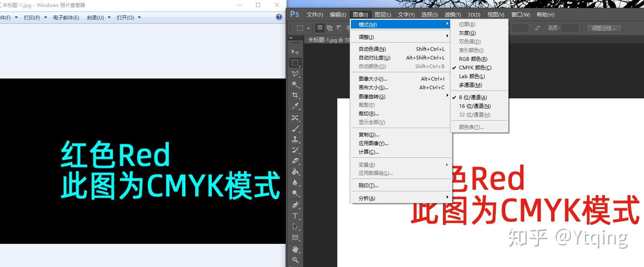The width and height of the screenshot is (644, 267).
Task: Choose New selection mode in options bar
Action: [x=320, y=28]
